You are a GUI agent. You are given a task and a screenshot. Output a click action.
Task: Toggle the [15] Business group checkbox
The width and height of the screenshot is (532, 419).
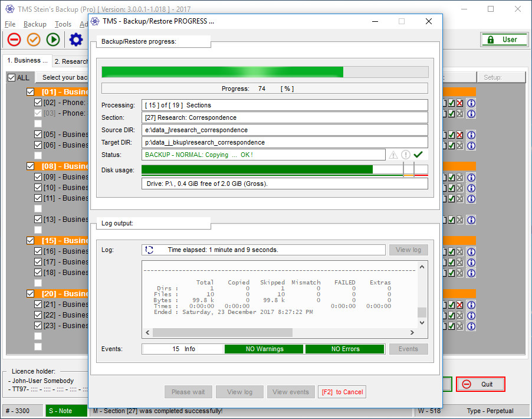pos(31,240)
